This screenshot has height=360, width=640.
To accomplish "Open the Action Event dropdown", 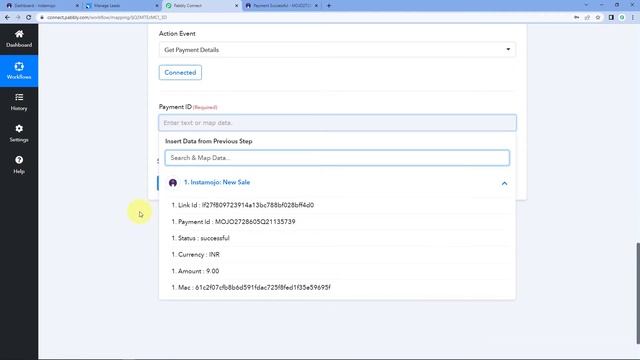I will [x=337, y=50].
